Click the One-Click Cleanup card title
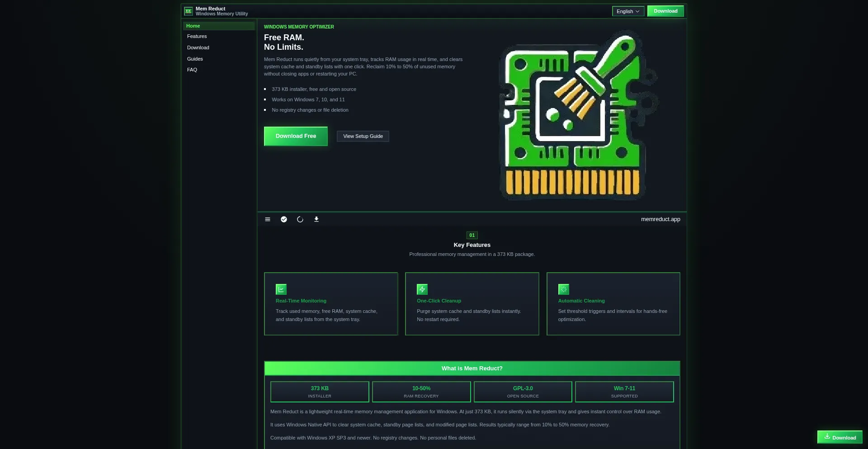868x449 pixels. click(439, 301)
